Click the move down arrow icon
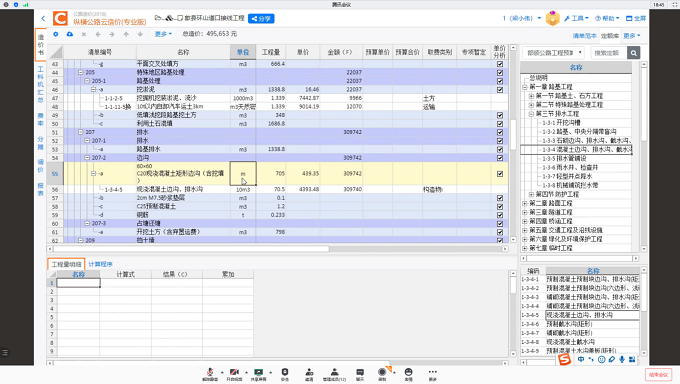The width and height of the screenshot is (680, 384). pyautogui.click(x=140, y=34)
